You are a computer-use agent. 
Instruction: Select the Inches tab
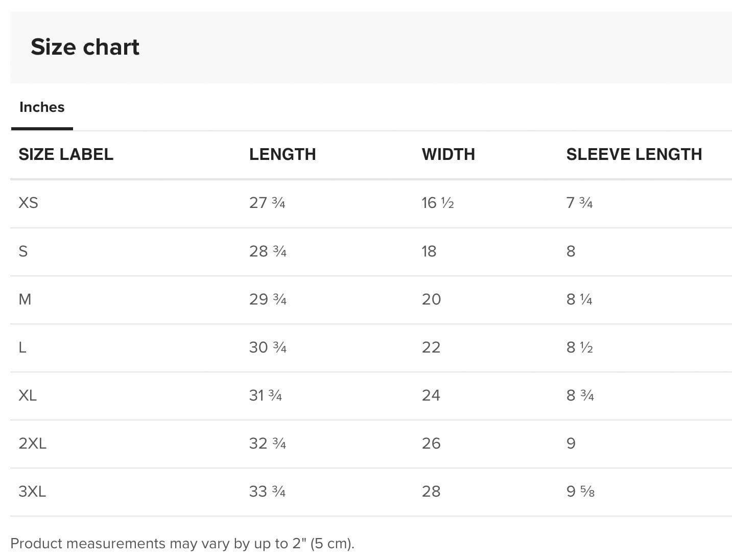[42, 107]
